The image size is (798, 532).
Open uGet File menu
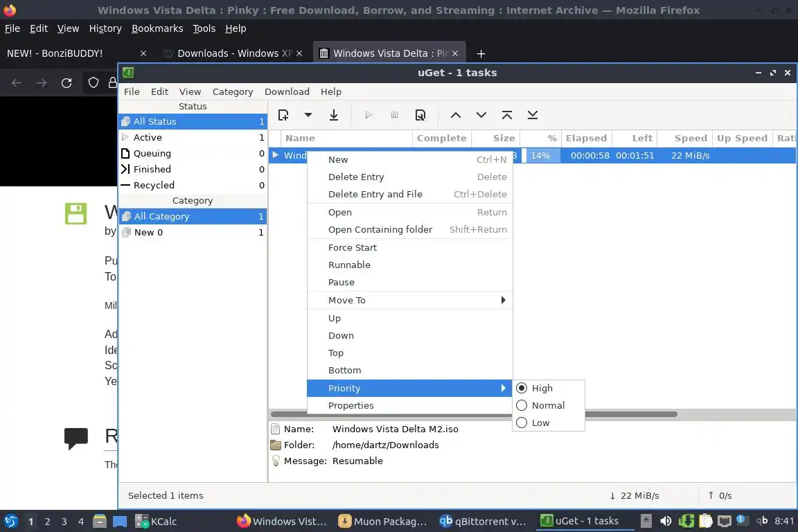point(132,91)
